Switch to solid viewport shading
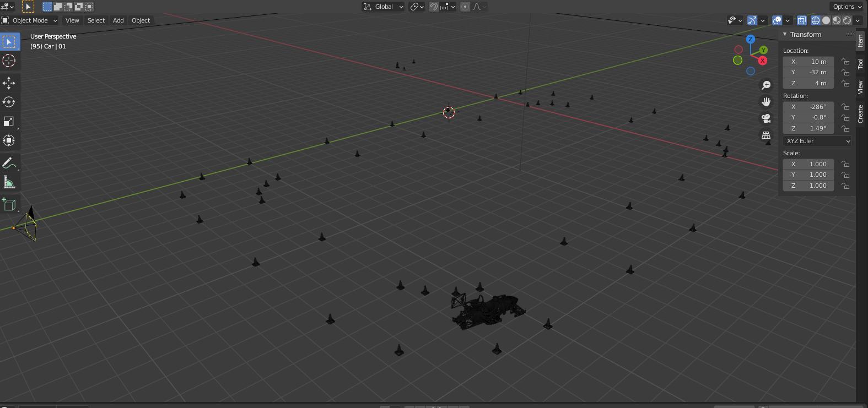The width and height of the screenshot is (868, 408). [x=826, y=20]
